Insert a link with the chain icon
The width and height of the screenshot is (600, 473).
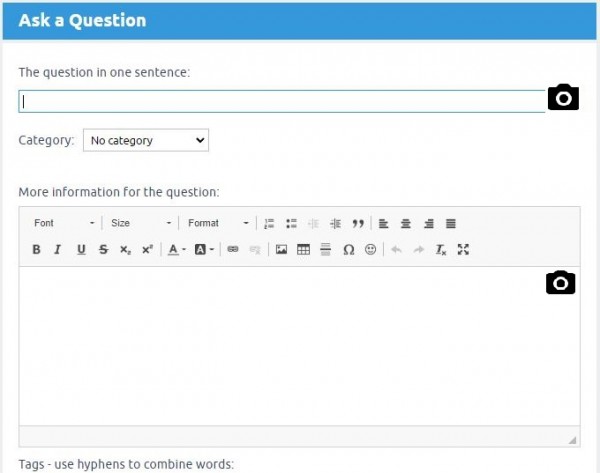pyautogui.click(x=233, y=250)
